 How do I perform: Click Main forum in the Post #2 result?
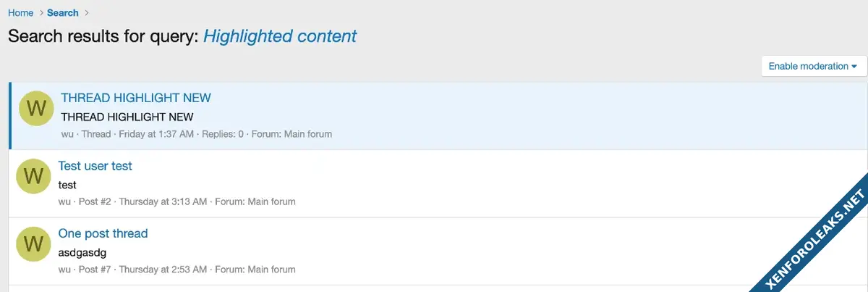point(271,201)
